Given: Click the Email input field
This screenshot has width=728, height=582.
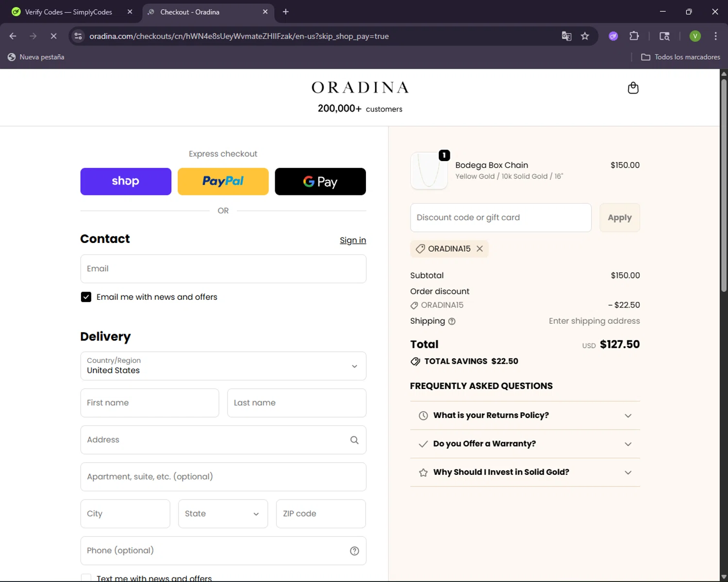Looking at the screenshot, I should pyautogui.click(x=223, y=269).
